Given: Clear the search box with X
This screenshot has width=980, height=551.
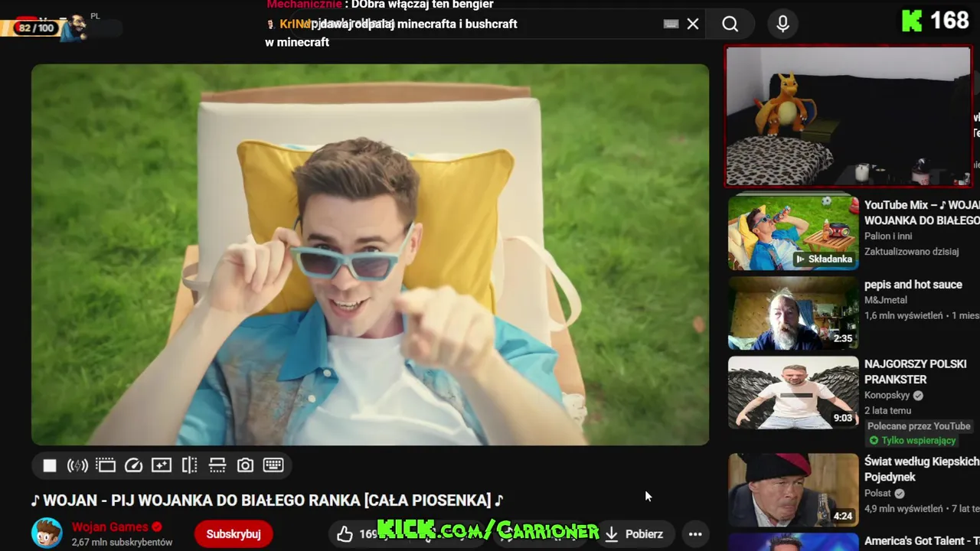Looking at the screenshot, I should (693, 24).
